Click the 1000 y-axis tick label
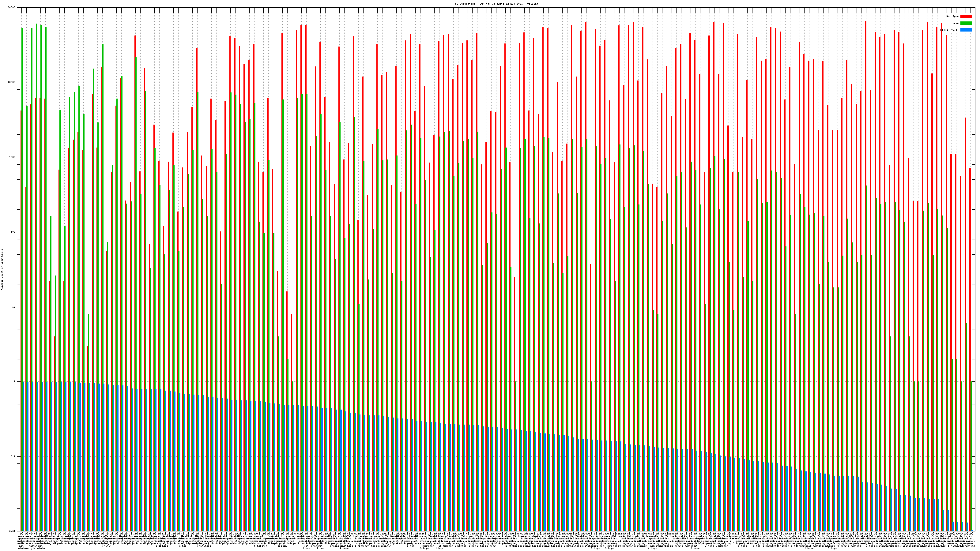980x551 pixels. tap(13, 157)
